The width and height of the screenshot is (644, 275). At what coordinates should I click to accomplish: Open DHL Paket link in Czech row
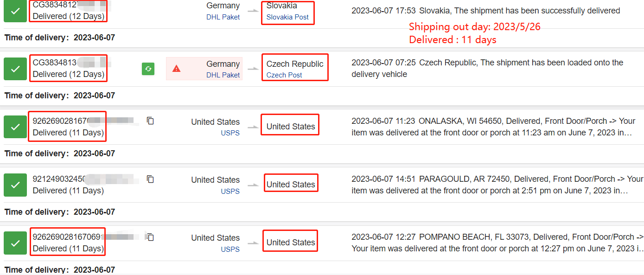click(x=223, y=75)
